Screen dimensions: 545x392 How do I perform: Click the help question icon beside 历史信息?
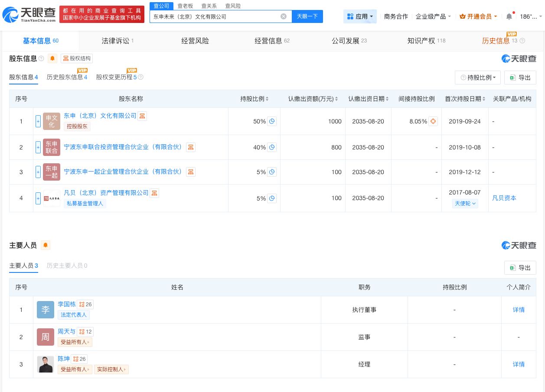point(522,41)
